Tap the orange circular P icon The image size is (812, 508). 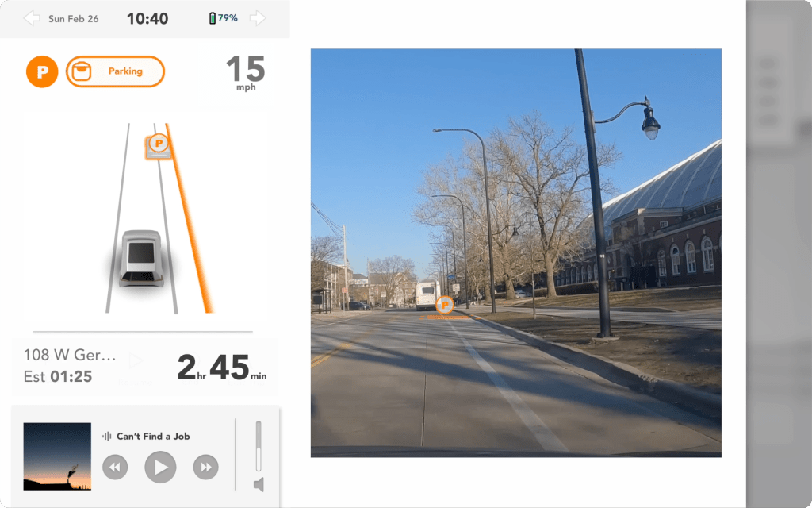pos(42,71)
